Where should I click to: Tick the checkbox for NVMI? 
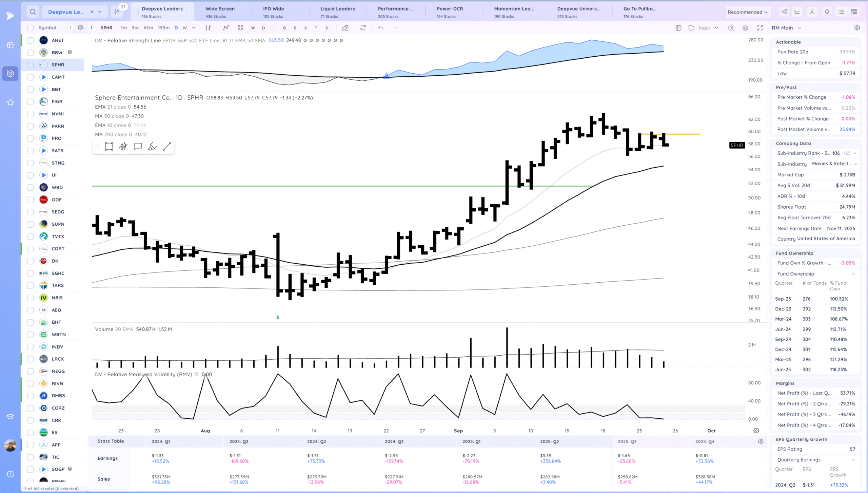31,114
